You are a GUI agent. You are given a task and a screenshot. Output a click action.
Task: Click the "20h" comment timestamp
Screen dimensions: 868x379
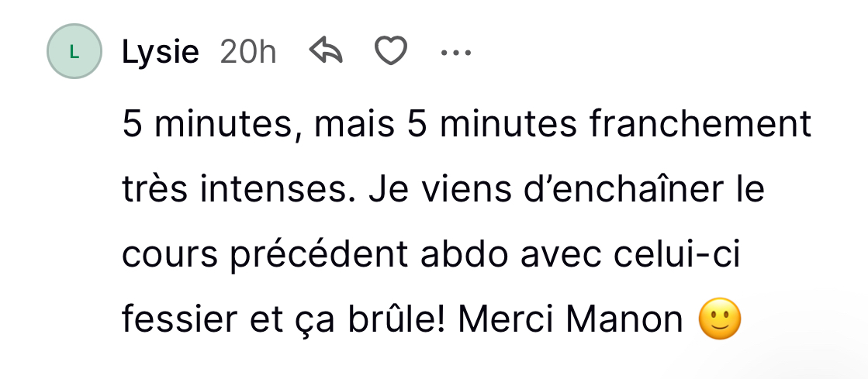pyautogui.click(x=248, y=53)
